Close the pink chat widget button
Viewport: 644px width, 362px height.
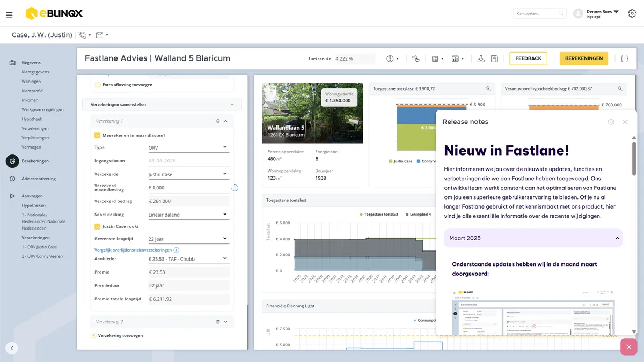(629, 347)
